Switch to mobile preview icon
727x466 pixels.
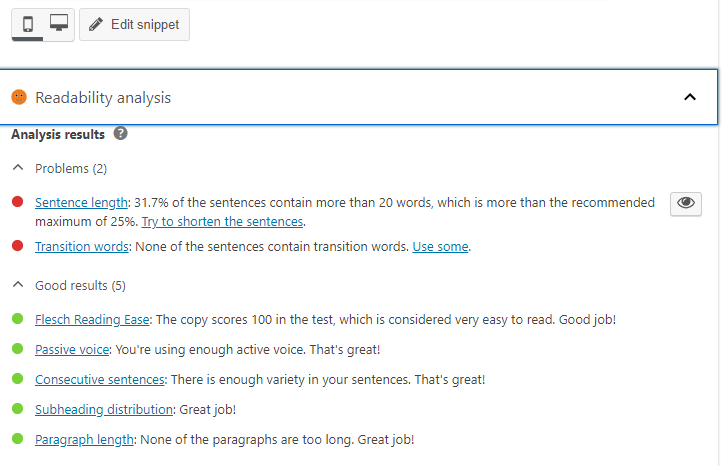[x=28, y=24]
